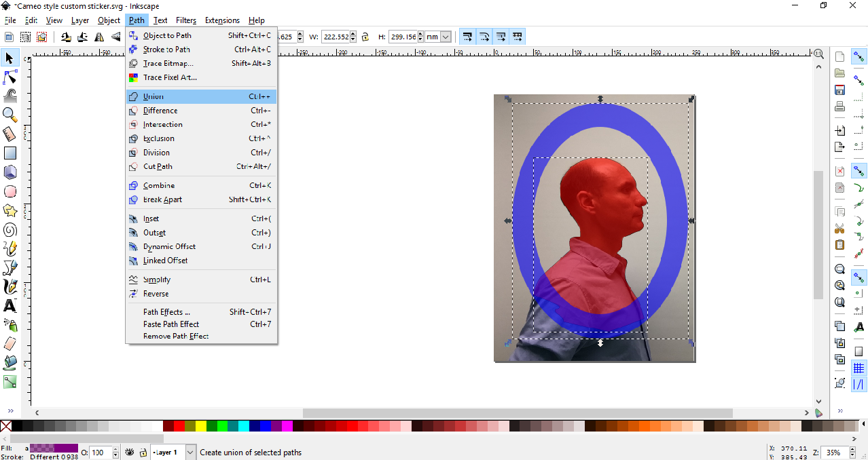Image resolution: width=868 pixels, height=460 pixels.
Task: Select the Gradient tool
Action: click(10, 382)
